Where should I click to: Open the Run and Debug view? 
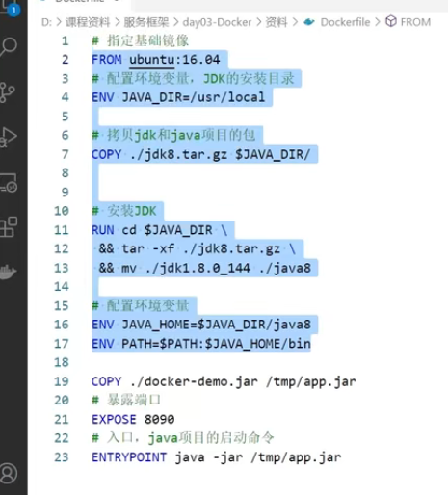(x=8, y=138)
